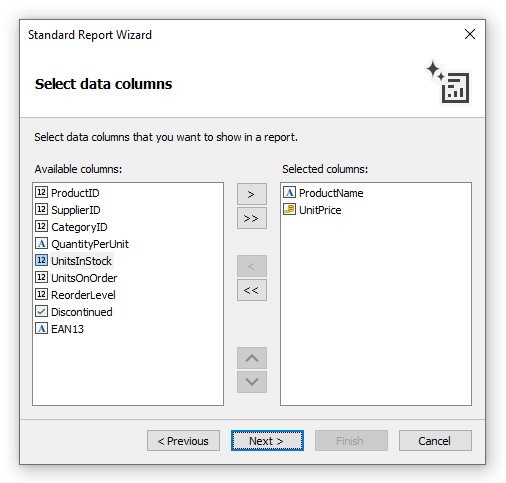Select UnitPrice in selected columns
The height and width of the screenshot is (483, 506).
coord(320,210)
